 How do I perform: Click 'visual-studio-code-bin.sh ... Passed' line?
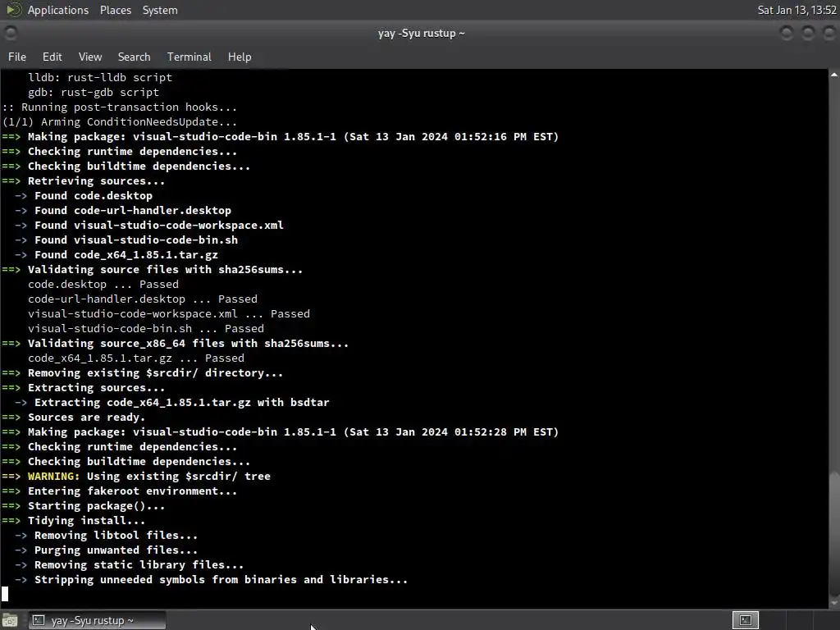(x=146, y=328)
